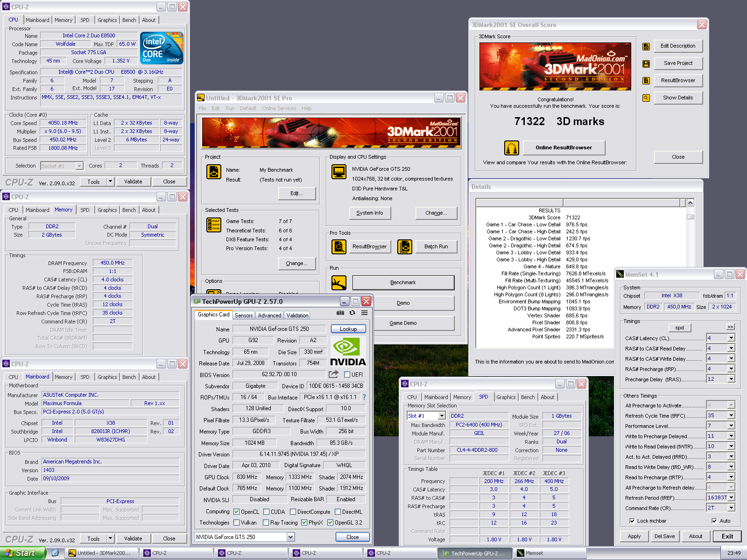747x560 pixels.
Task: Click the Lookup button in GPU-Z
Action: [348, 329]
